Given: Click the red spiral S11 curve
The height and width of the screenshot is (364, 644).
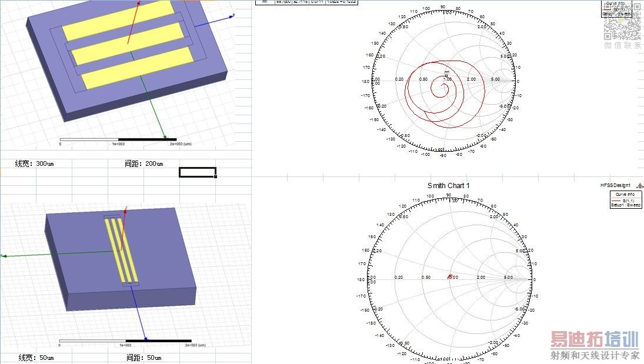Looking at the screenshot, I should (445, 95).
